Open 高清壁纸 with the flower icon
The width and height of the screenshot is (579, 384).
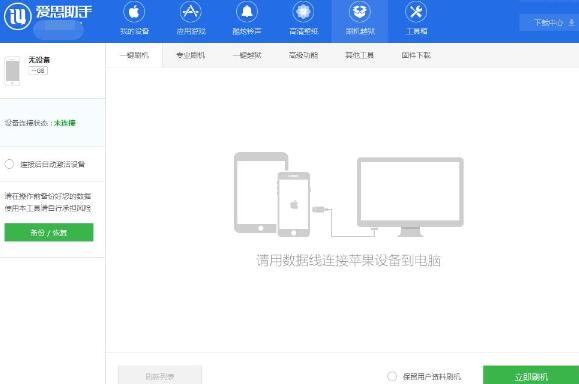303,18
